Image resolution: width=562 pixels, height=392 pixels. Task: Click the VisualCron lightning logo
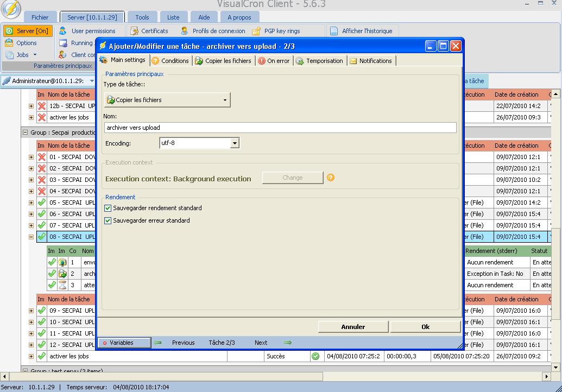[x=10, y=9]
